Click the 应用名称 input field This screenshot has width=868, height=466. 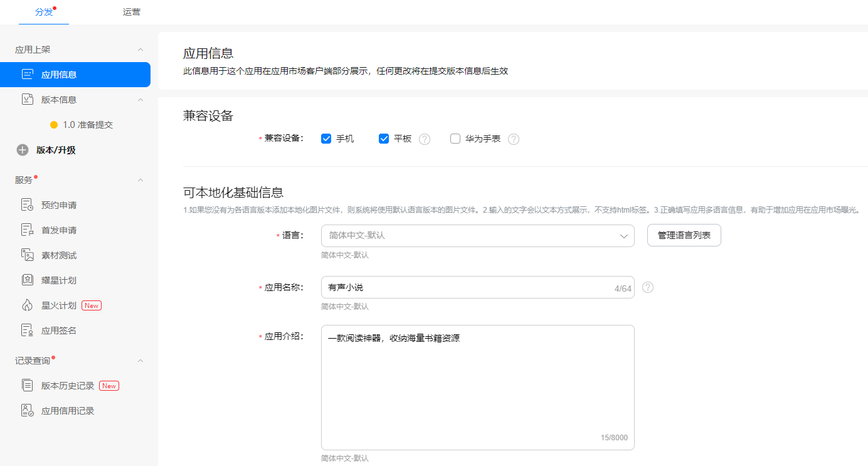[x=478, y=287]
